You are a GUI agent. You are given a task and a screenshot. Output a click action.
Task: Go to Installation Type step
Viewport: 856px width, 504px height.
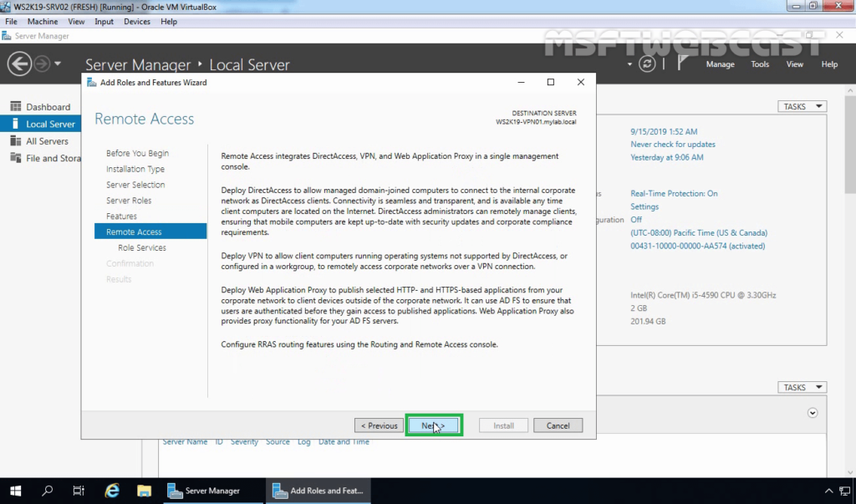point(135,170)
